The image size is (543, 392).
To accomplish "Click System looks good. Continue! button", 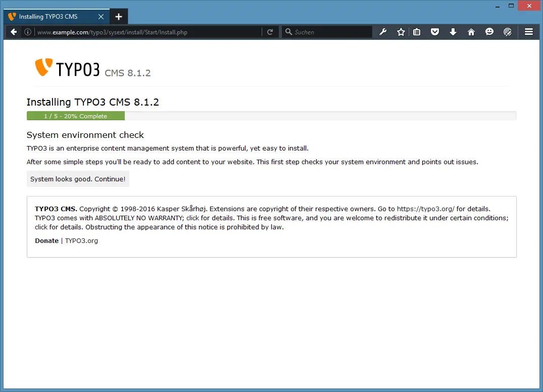I will (x=78, y=179).
